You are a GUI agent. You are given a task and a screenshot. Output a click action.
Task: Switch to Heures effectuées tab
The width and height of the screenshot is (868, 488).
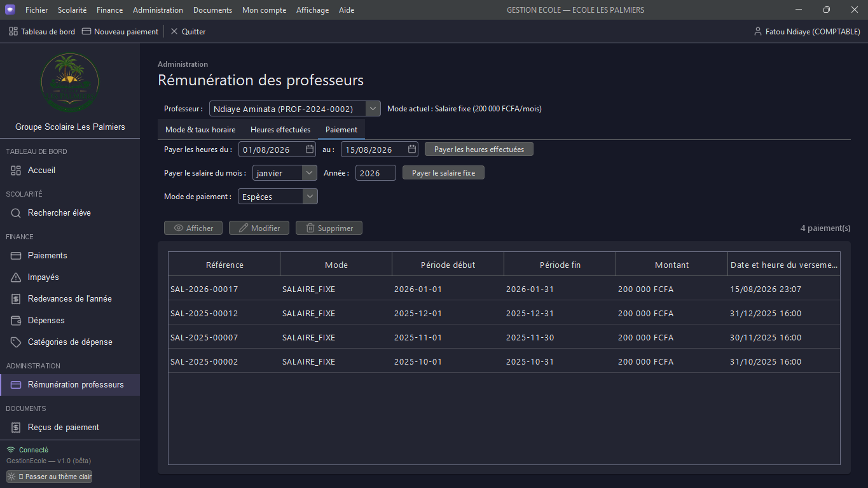point(280,130)
